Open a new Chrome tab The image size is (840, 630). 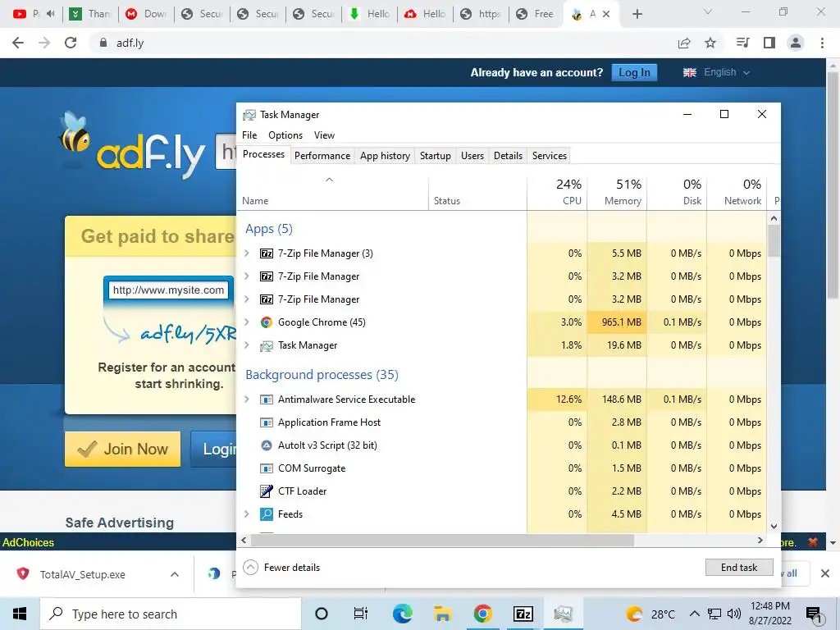tap(637, 14)
